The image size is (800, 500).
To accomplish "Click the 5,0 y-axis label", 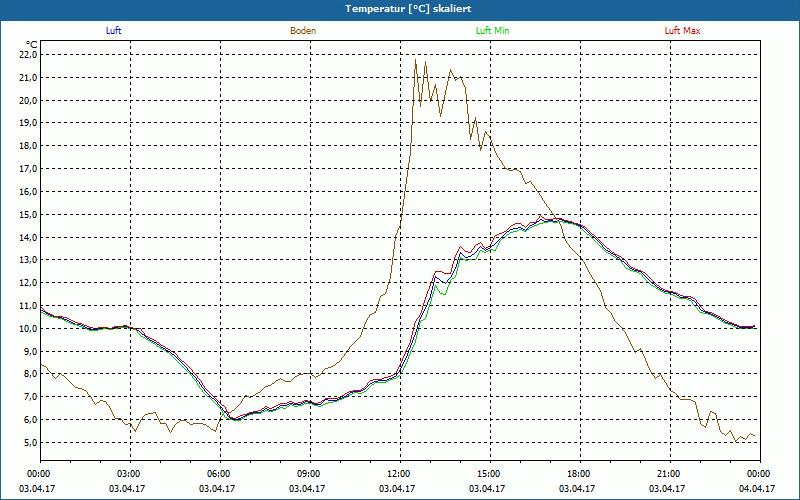I will 30,443.
